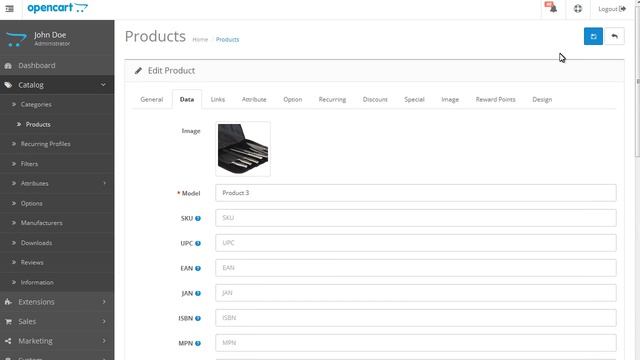Image resolution: width=640 pixels, height=360 pixels.
Task: Click the Dashboard icon in sidebar
Action: pos(8,65)
